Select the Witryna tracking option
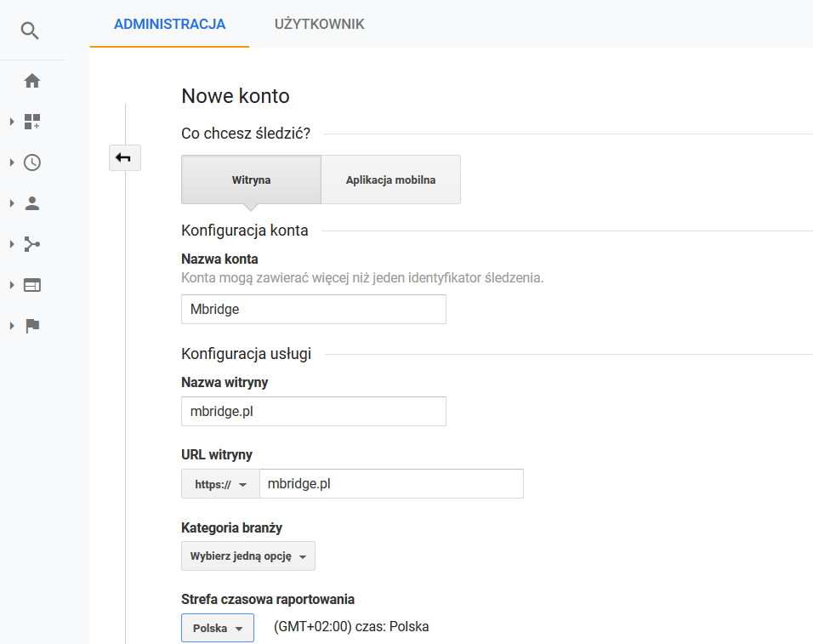 (251, 180)
